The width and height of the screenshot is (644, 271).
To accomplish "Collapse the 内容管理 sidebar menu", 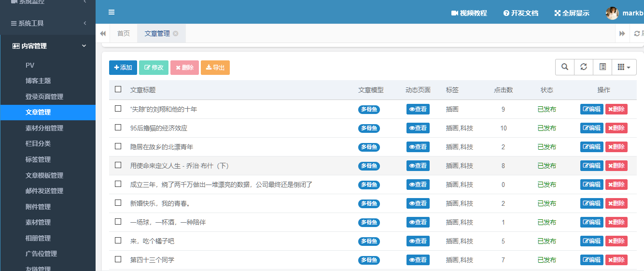I will [48, 46].
